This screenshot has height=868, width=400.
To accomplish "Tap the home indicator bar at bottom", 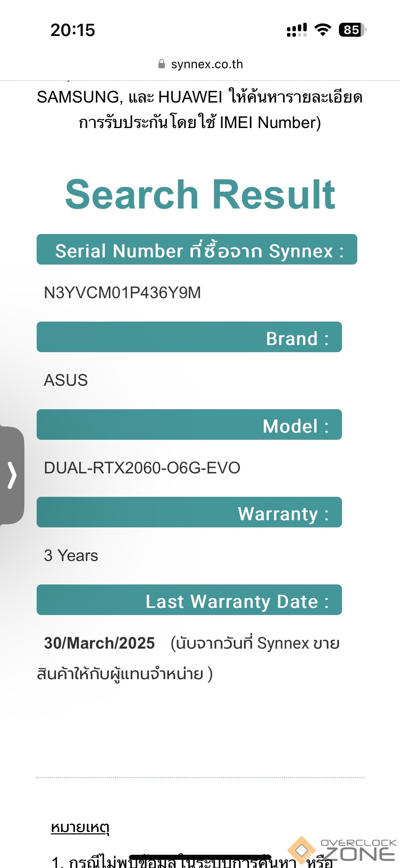I will tap(200, 857).
